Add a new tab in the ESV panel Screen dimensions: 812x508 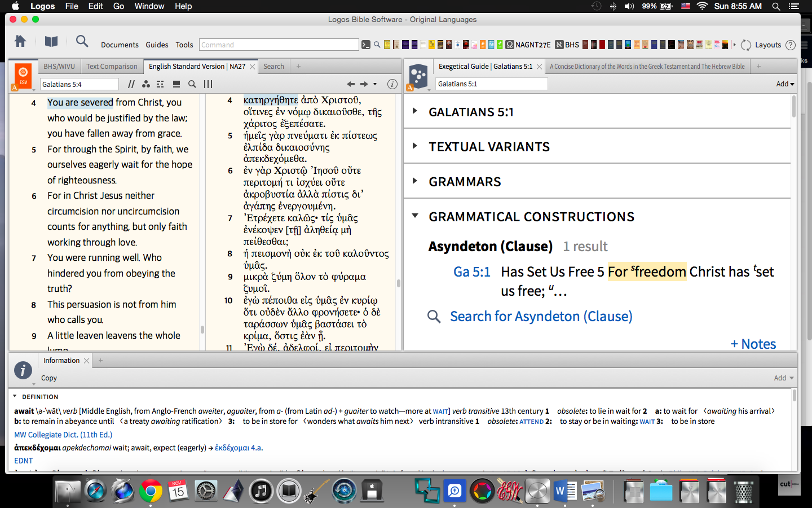click(298, 67)
